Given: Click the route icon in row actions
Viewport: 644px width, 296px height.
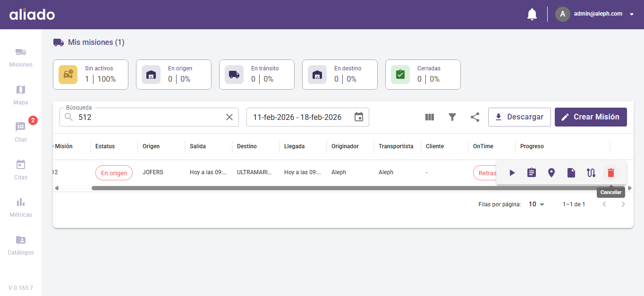Looking at the screenshot, I should click(x=591, y=173).
